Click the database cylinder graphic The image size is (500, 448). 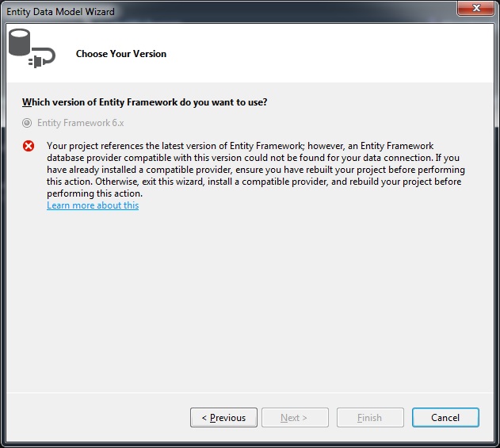point(20,43)
